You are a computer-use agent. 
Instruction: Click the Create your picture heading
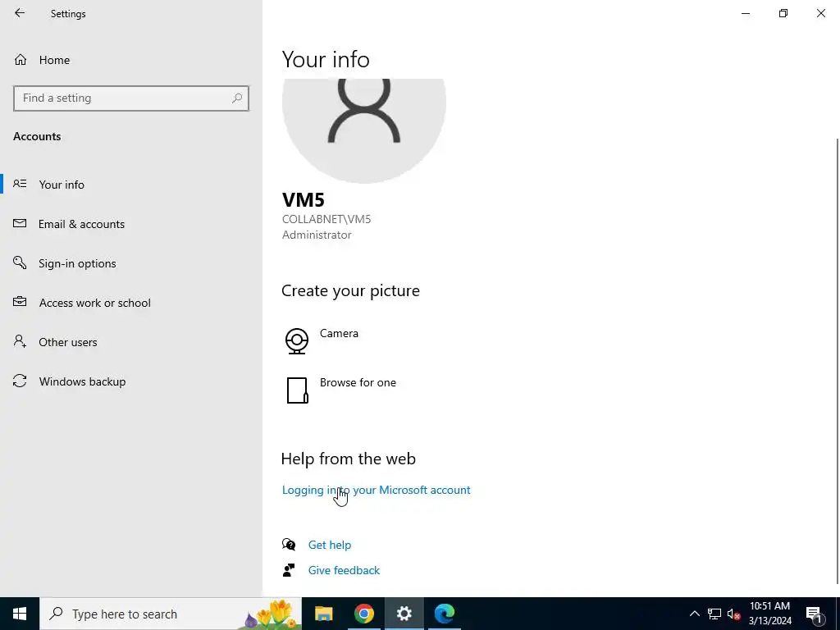coord(350,290)
